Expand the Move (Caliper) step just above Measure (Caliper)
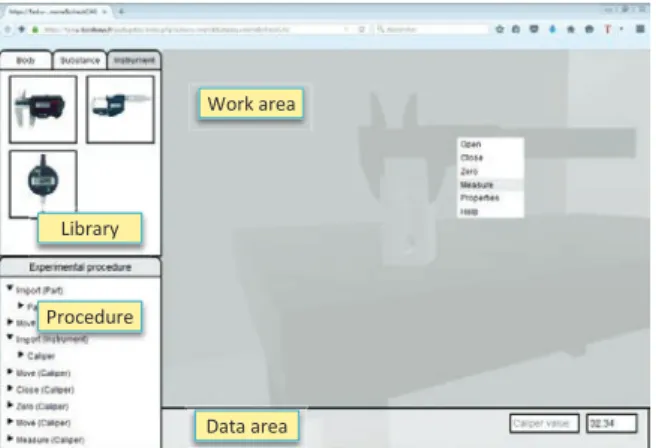The image size is (656, 448). [10, 422]
